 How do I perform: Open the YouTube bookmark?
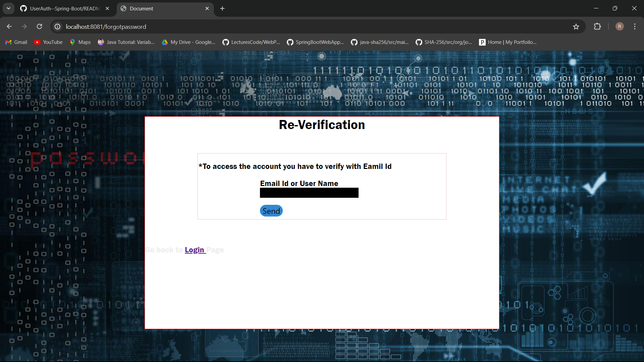tap(48, 42)
